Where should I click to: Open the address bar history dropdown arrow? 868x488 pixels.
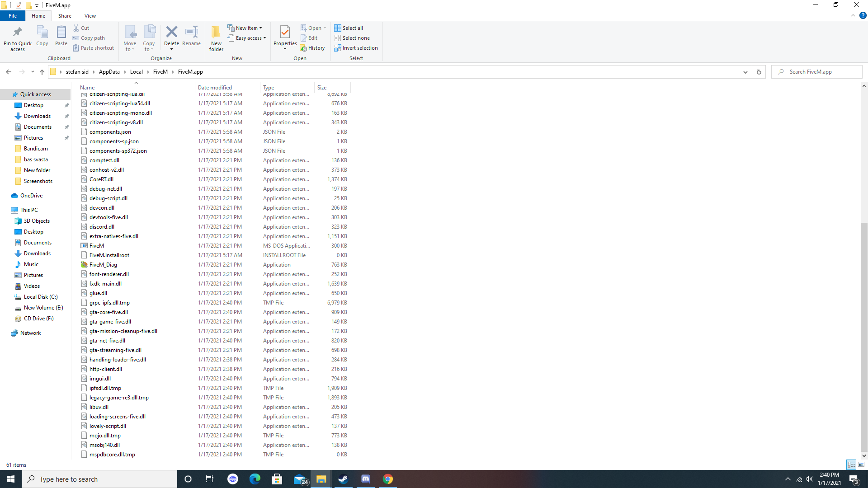click(x=745, y=72)
